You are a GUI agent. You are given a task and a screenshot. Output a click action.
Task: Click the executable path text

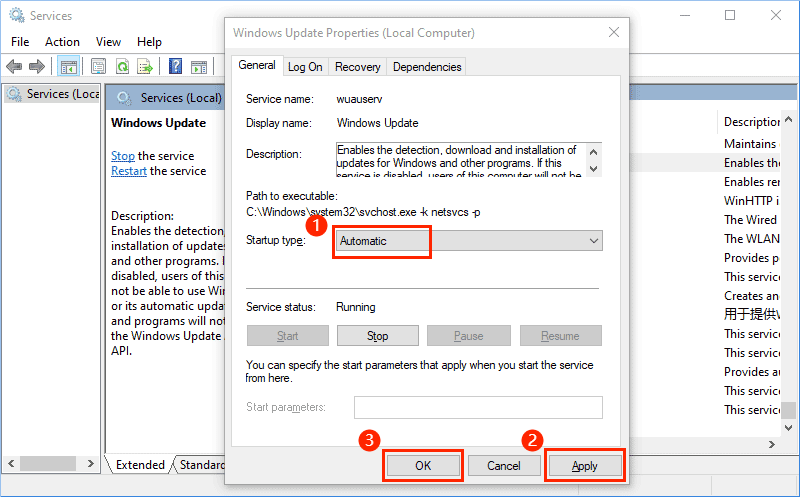(x=363, y=212)
